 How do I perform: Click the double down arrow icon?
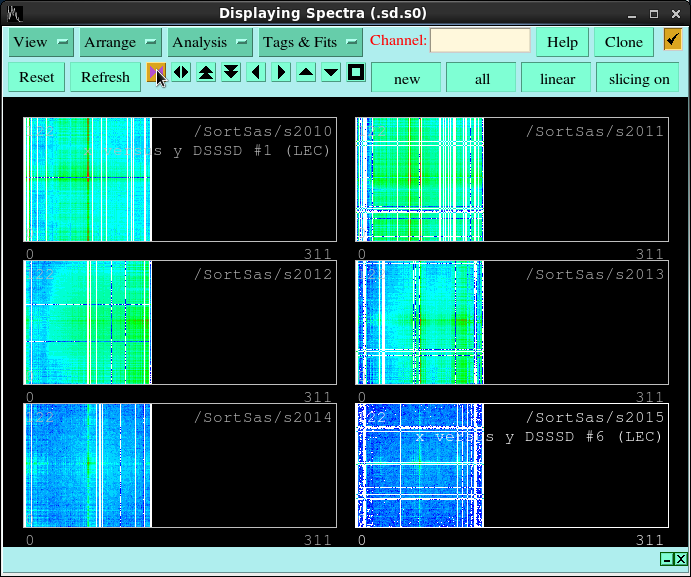coord(231,73)
